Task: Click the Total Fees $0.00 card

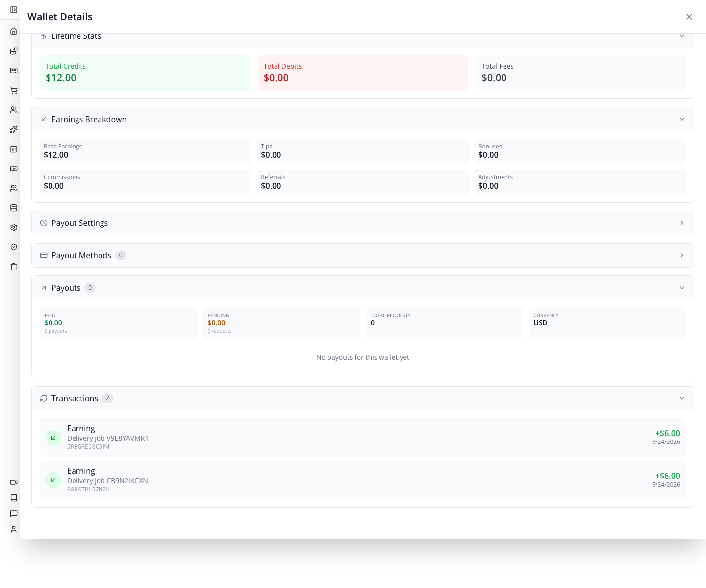Action: point(580,73)
